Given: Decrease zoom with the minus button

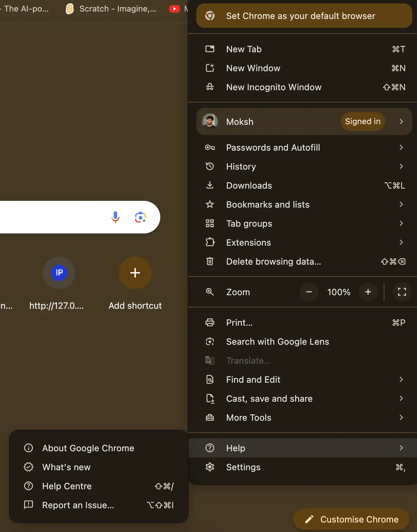Looking at the screenshot, I should pos(309,292).
